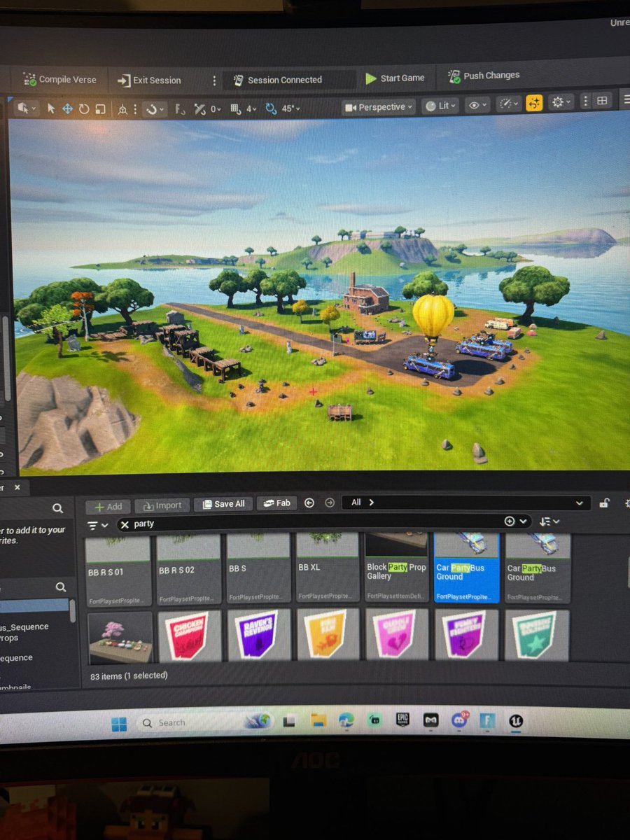Toggle the coordinate system gizmo icon
630x840 pixels.
tap(123, 109)
